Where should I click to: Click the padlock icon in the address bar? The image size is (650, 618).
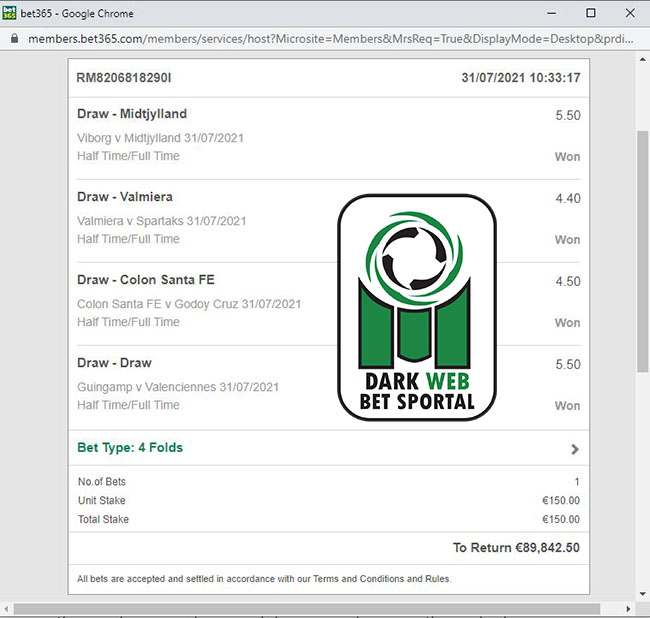[13, 37]
